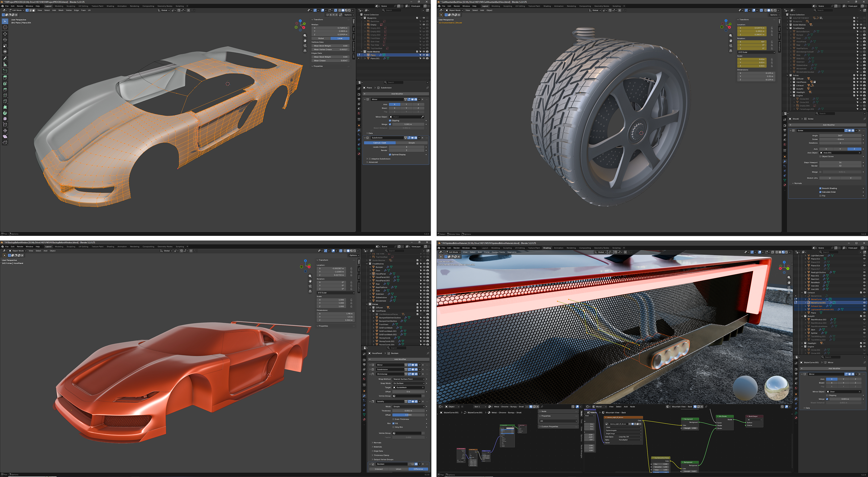Adjust Levels Viewport field in Subdivision modifier
868x477 pixels.
tap(407, 147)
